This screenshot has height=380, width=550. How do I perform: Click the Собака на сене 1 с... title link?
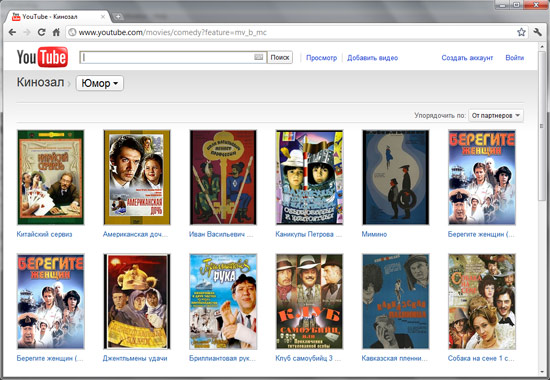(481, 358)
